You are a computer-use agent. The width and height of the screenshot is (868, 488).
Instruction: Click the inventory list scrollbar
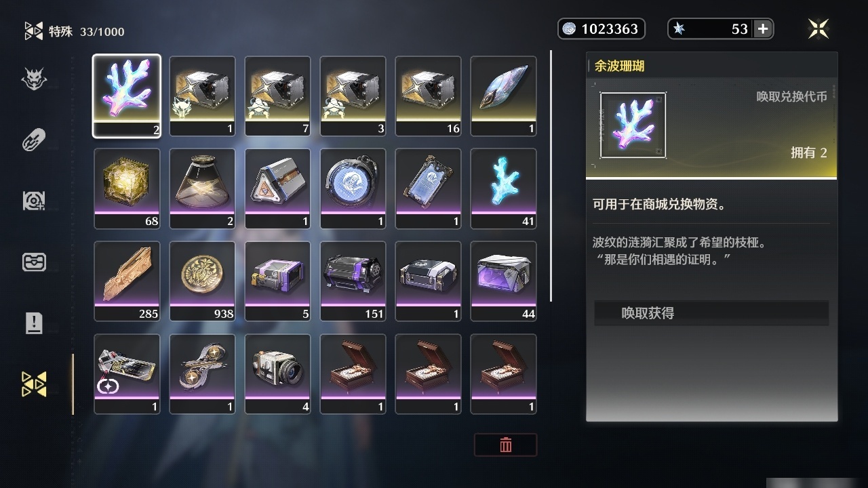(551, 176)
